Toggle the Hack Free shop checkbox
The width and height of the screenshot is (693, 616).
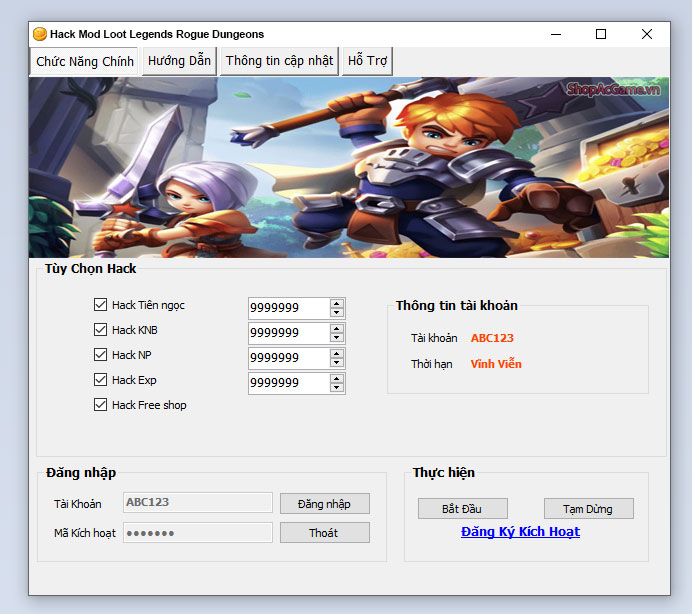click(x=100, y=405)
